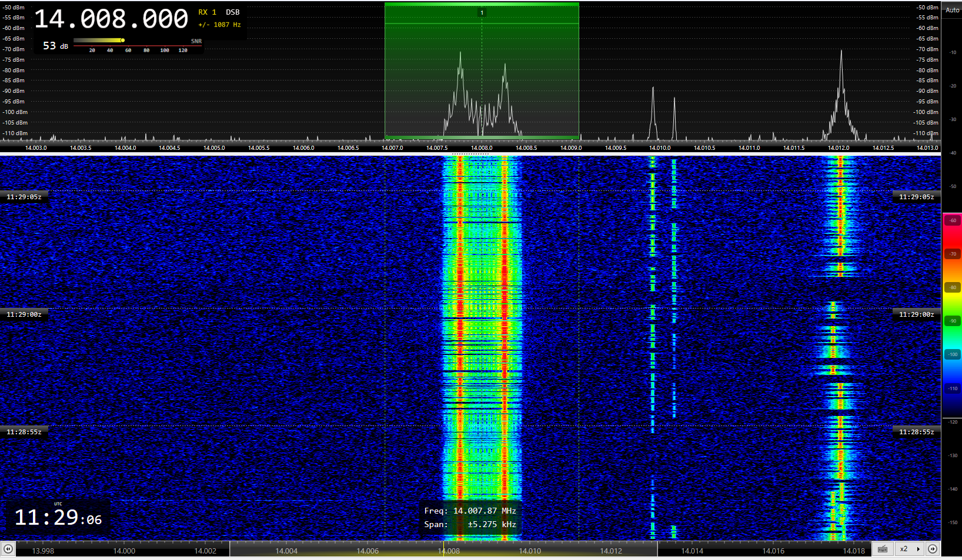Click the receiver 1 filter passband marker

point(482,12)
